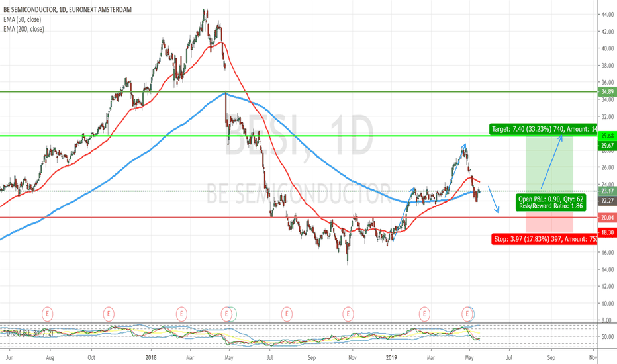Image resolution: width=617 pixels, height=364 pixels.
Task: Click the Sep label at the right of the time axis
Action: [551, 357]
